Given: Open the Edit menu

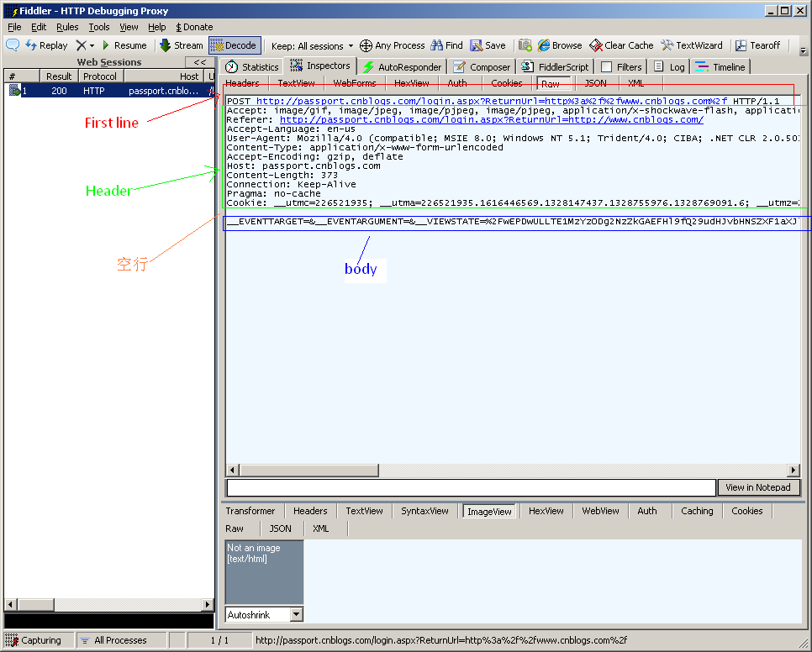Looking at the screenshot, I should click(x=39, y=27).
